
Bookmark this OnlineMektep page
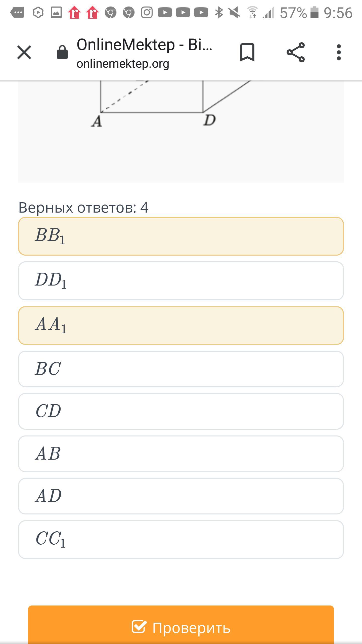pyautogui.click(x=247, y=52)
